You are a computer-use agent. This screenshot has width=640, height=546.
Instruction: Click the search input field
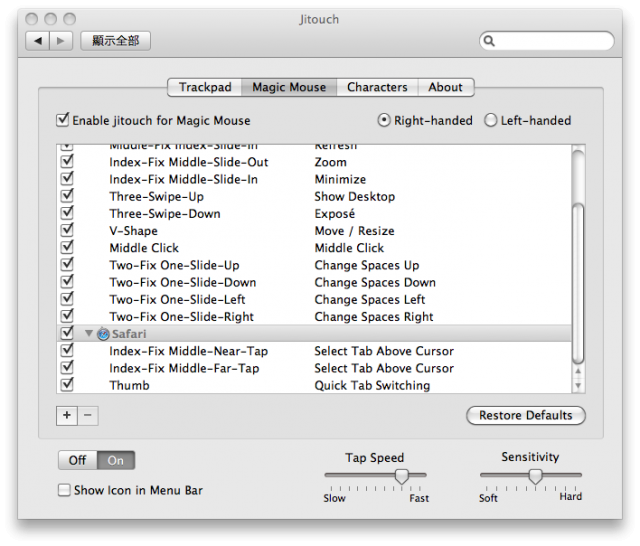point(547,41)
